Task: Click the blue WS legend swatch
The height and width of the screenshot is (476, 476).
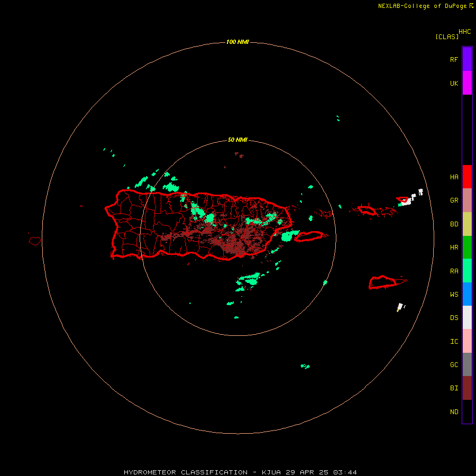Action: coord(467,294)
